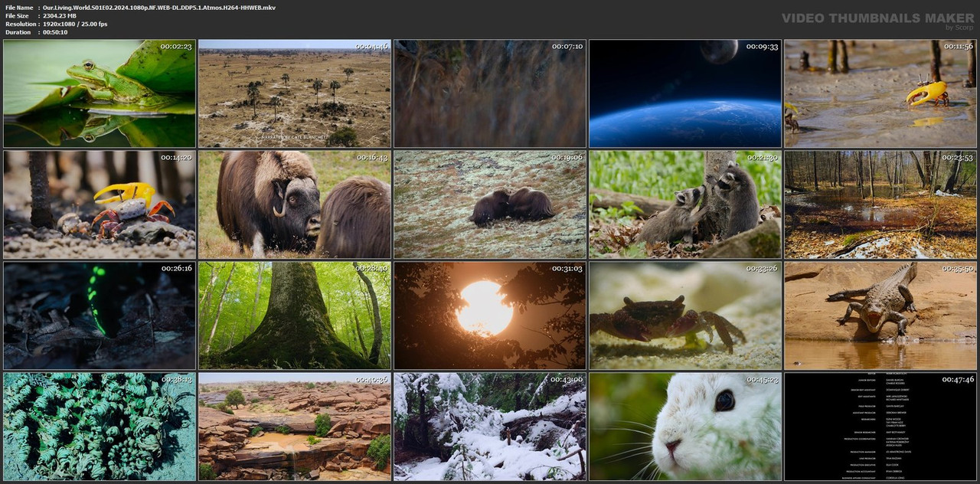Select the duration value 00:50:10
The image size is (980, 484).
pyautogui.click(x=55, y=32)
